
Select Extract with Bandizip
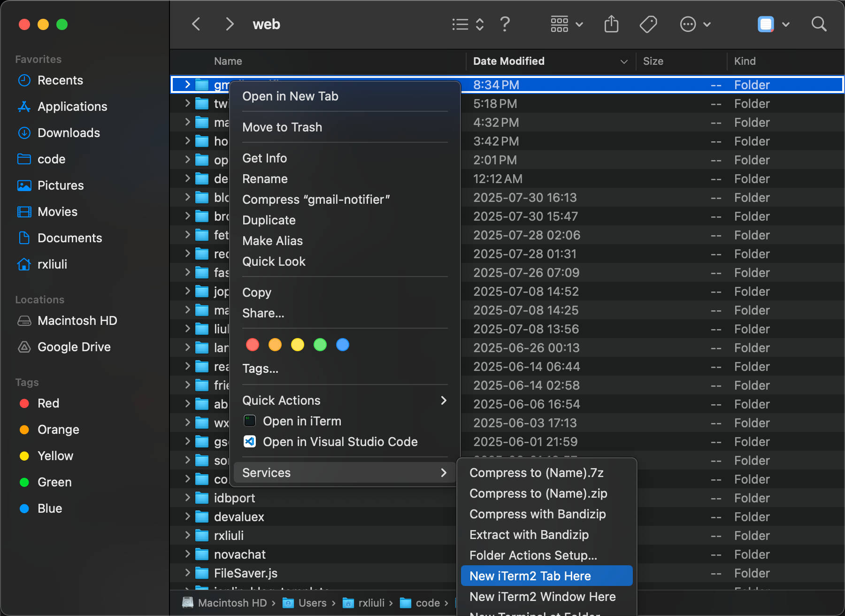click(x=547, y=535)
